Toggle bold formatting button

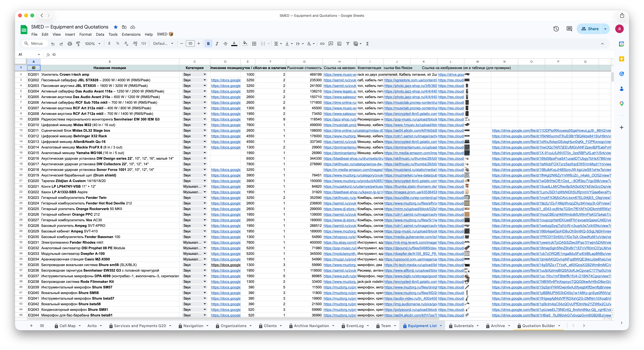tap(208, 44)
